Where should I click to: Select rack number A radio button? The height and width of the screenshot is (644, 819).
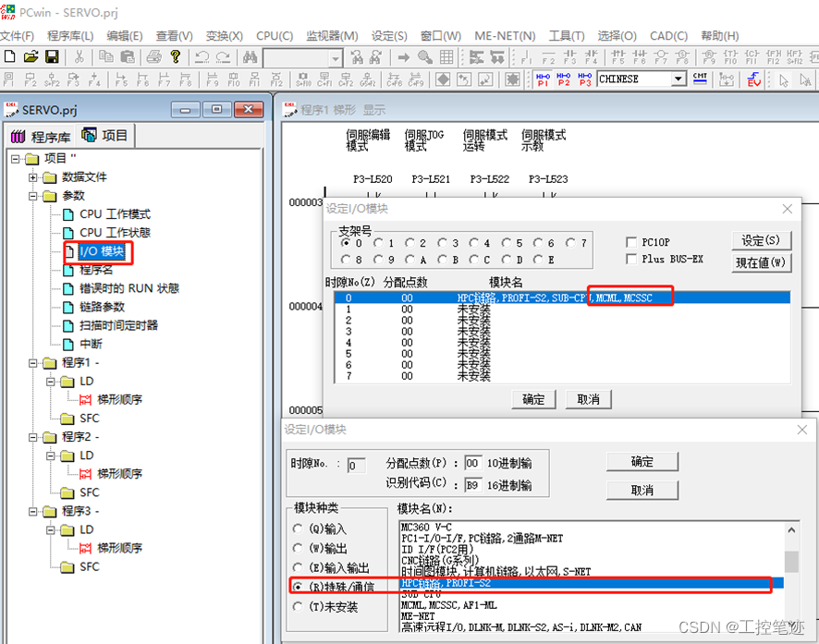click(410, 260)
